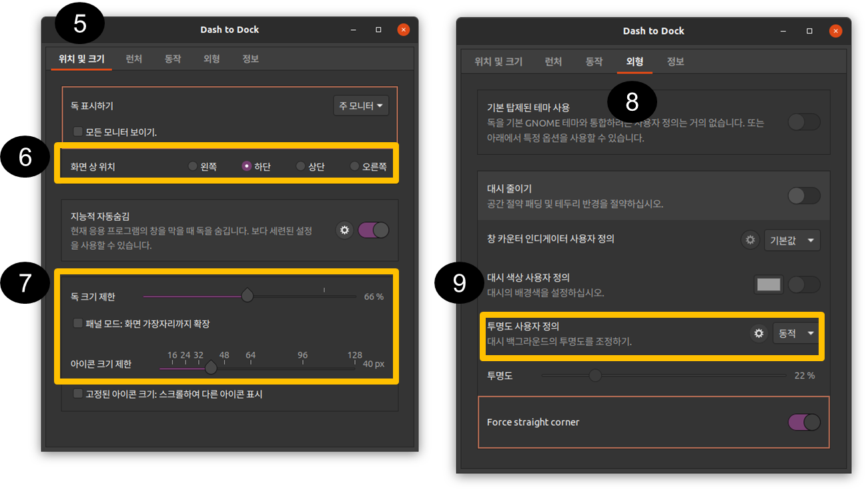The width and height of the screenshot is (868, 492).
Task: Click the 대시의 배경색을 설정하십시오 description
Action: pos(545,292)
